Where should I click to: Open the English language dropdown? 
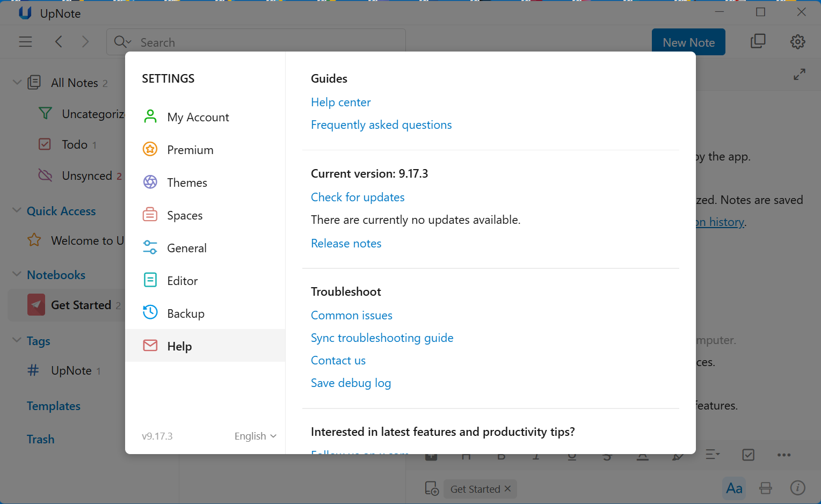pyautogui.click(x=255, y=436)
